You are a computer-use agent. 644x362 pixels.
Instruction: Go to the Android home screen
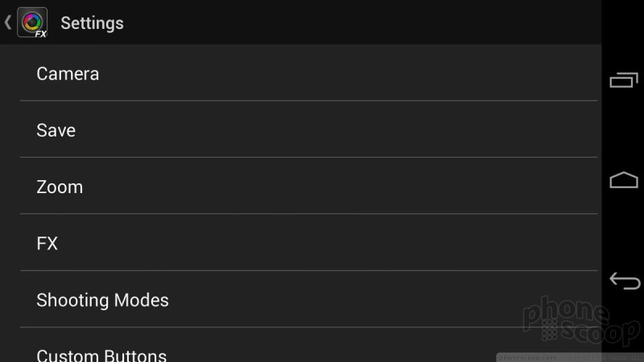623,179
